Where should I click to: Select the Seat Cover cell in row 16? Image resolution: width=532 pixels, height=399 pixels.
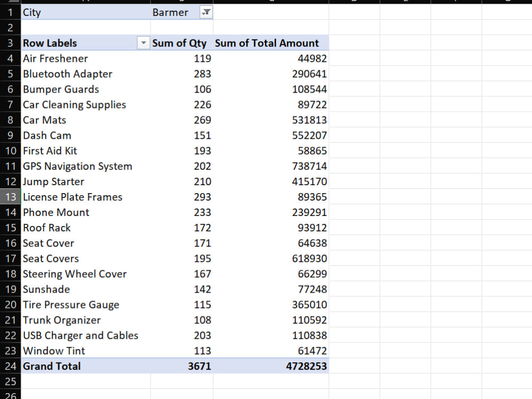tap(86, 243)
